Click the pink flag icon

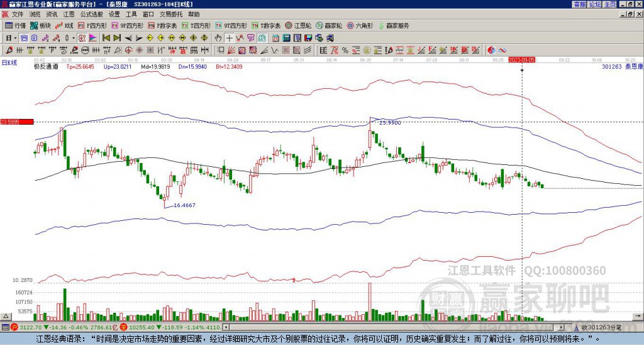pyautogui.click(x=93, y=38)
